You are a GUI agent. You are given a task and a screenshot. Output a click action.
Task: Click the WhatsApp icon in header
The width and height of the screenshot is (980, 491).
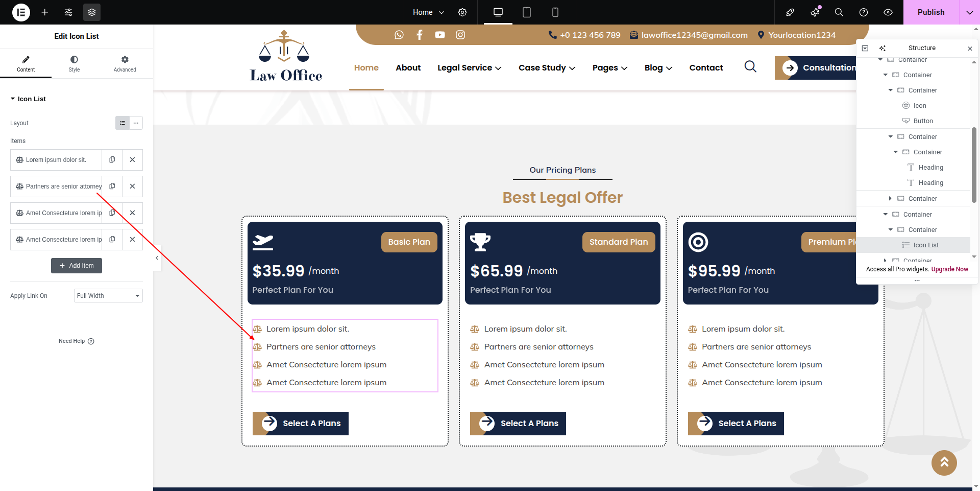(x=399, y=35)
